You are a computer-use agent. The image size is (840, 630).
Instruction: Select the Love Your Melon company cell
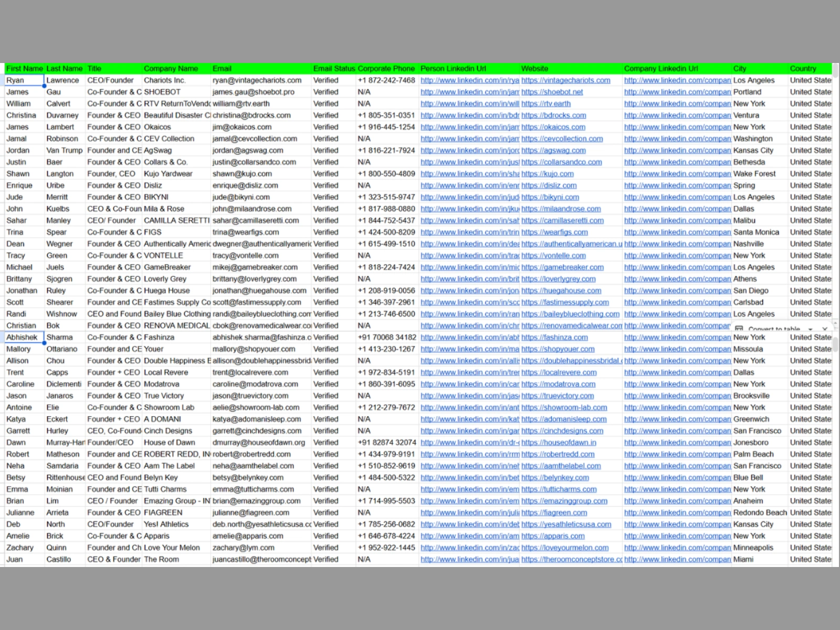tap(176, 548)
